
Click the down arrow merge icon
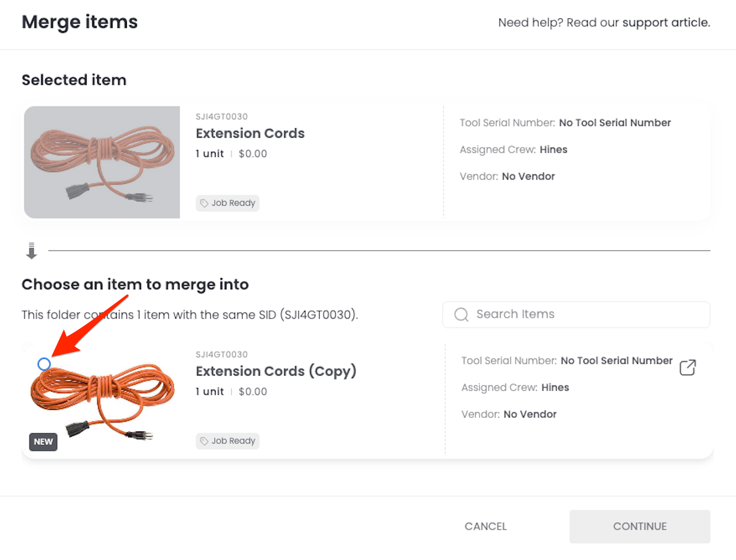31,251
